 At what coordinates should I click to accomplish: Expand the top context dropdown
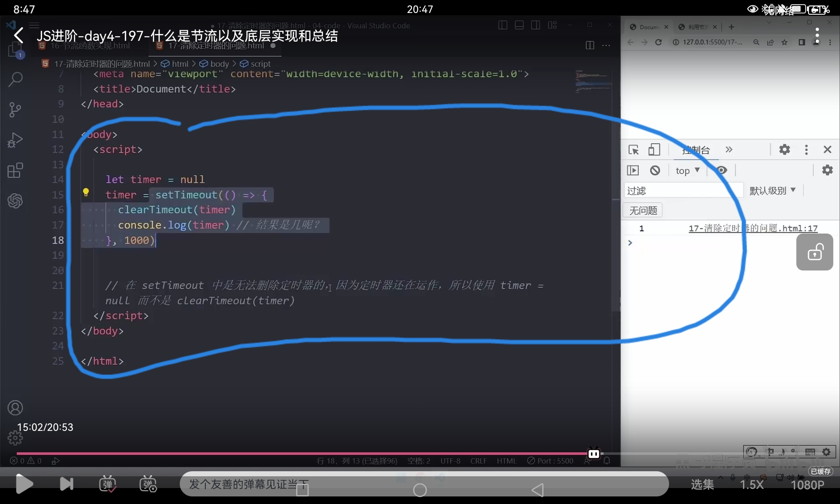(x=688, y=171)
